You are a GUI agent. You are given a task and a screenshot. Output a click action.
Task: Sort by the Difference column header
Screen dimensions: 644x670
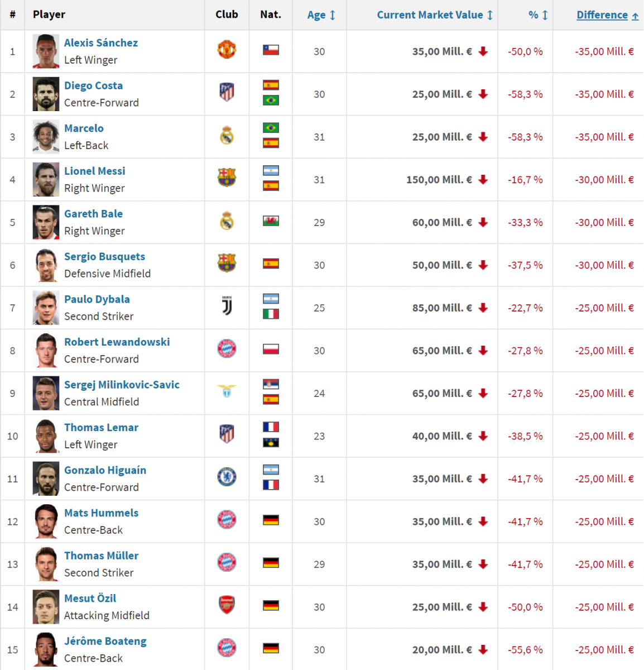(608, 15)
